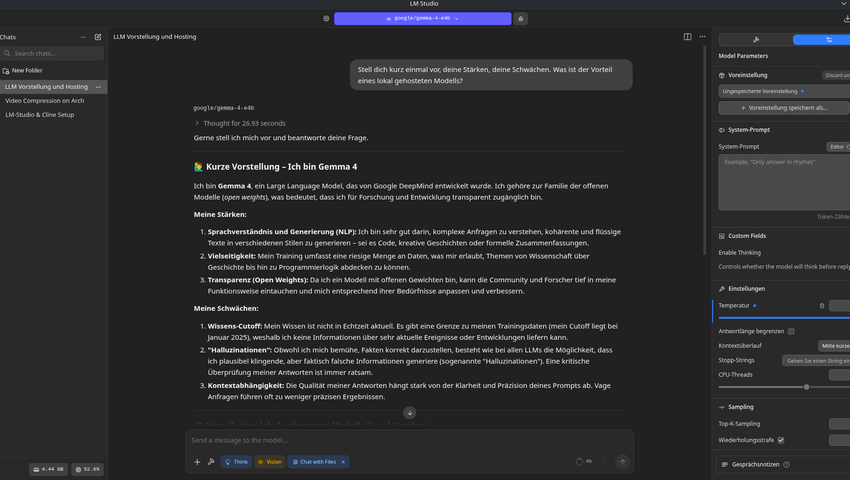Click the Temperatur value field
Screen dimensions: 850x480
[840, 306]
